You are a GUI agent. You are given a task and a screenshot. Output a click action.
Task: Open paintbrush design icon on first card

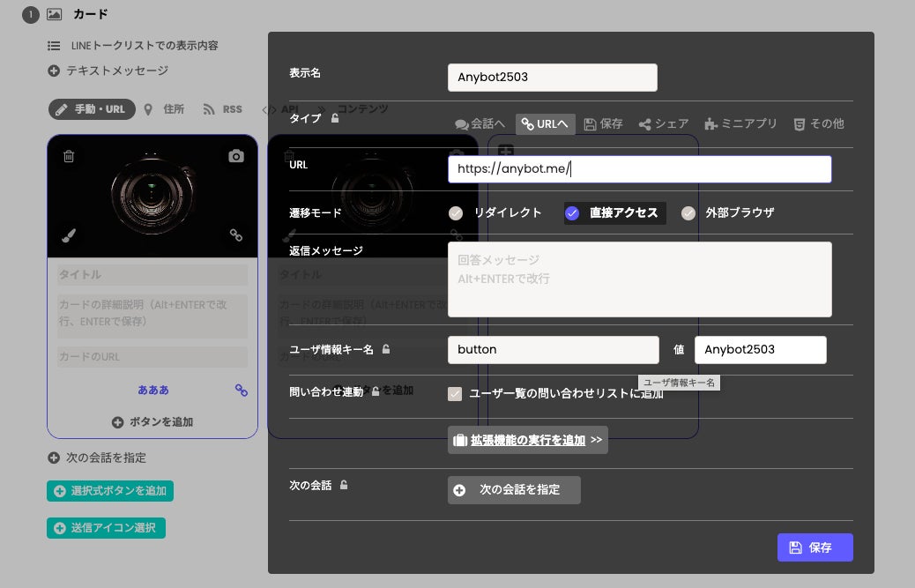tap(69, 235)
